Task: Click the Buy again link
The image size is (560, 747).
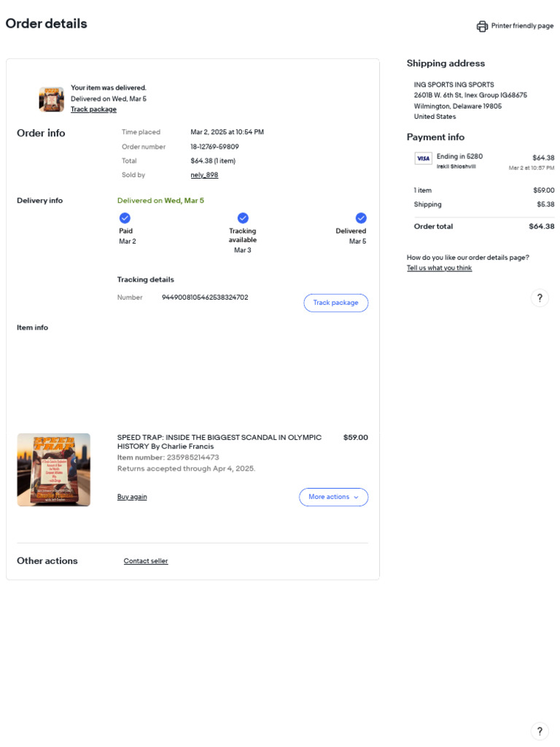Action: click(132, 497)
